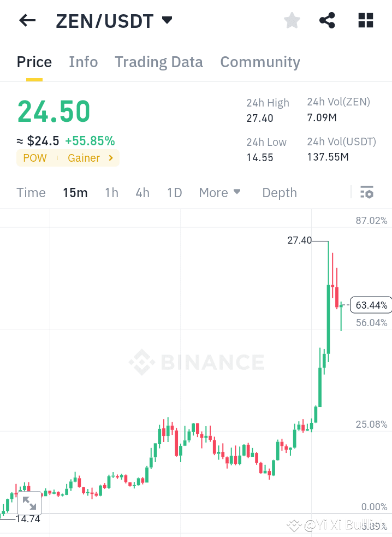392x537 pixels.
Task: Open the grid apps icon
Action: (x=365, y=20)
